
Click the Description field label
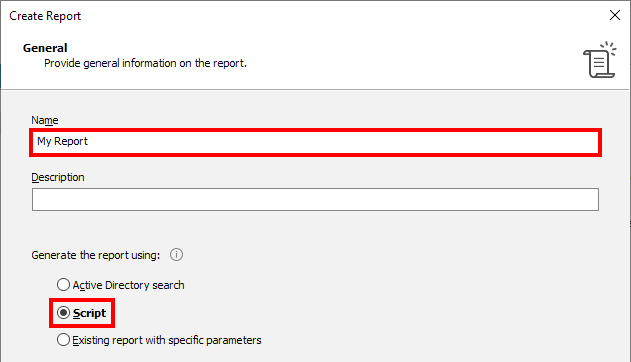tap(58, 177)
